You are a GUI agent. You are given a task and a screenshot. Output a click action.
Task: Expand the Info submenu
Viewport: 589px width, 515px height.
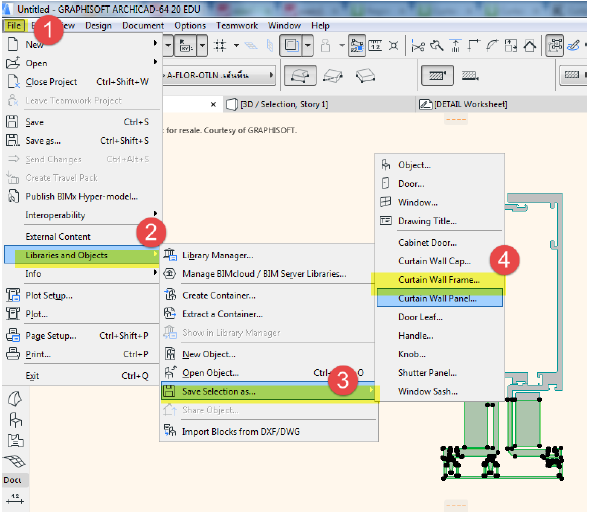point(82,273)
